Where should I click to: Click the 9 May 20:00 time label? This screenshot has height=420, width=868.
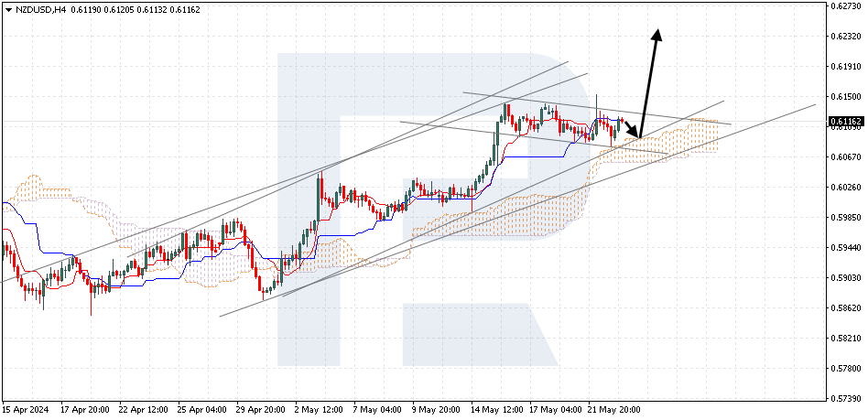435,410
